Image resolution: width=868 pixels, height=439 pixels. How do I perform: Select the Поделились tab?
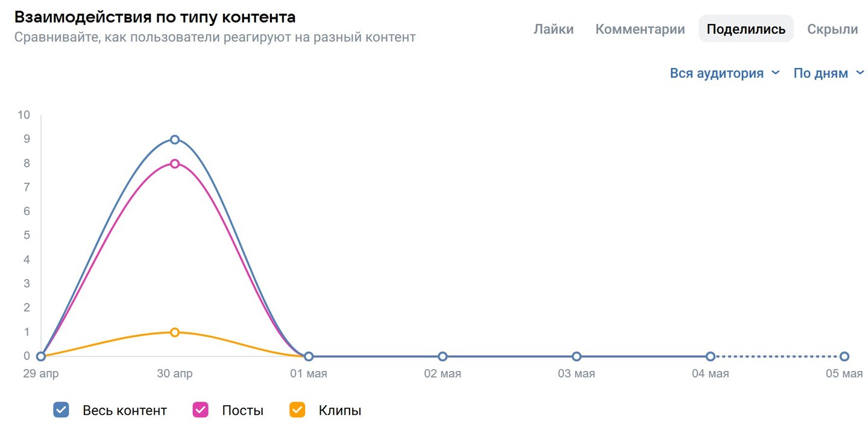[x=746, y=29]
